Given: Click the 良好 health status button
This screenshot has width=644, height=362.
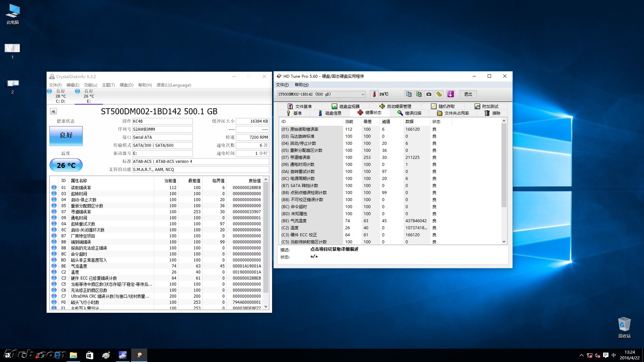Looking at the screenshot, I should click(x=66, y=135).
